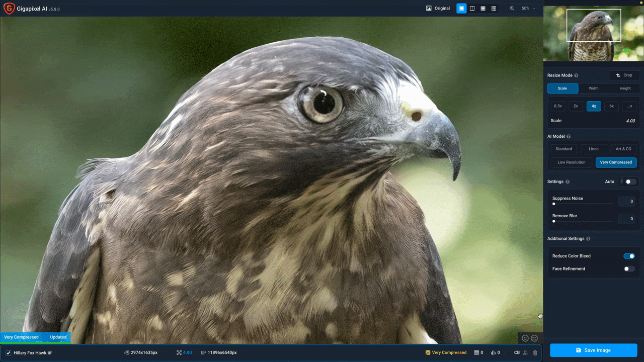Choose the custom ...x scale option
This screenshot has width=644, height=362.
click(629, 106)
